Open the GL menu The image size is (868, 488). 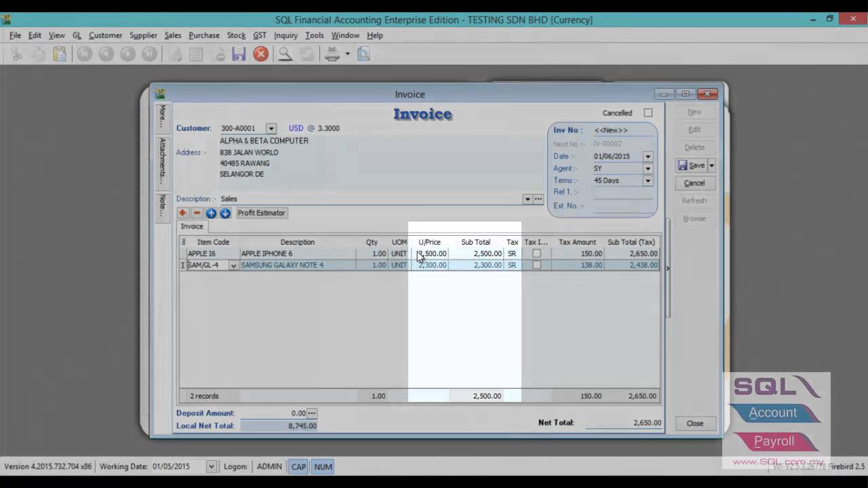77,35
